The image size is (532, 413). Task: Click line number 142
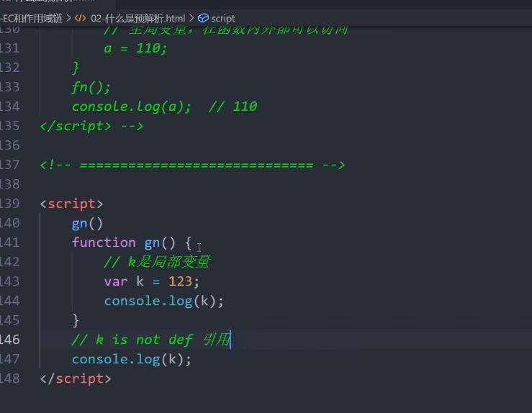point(9,262)
